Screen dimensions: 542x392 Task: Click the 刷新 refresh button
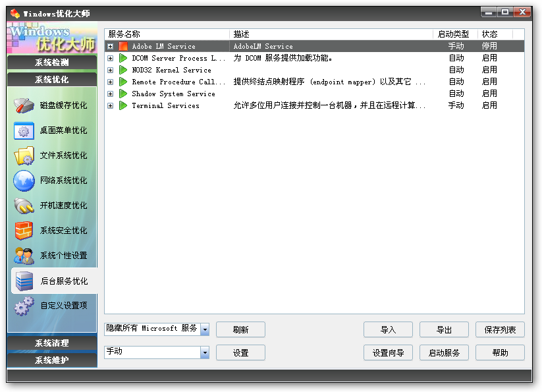click(240, 329)
